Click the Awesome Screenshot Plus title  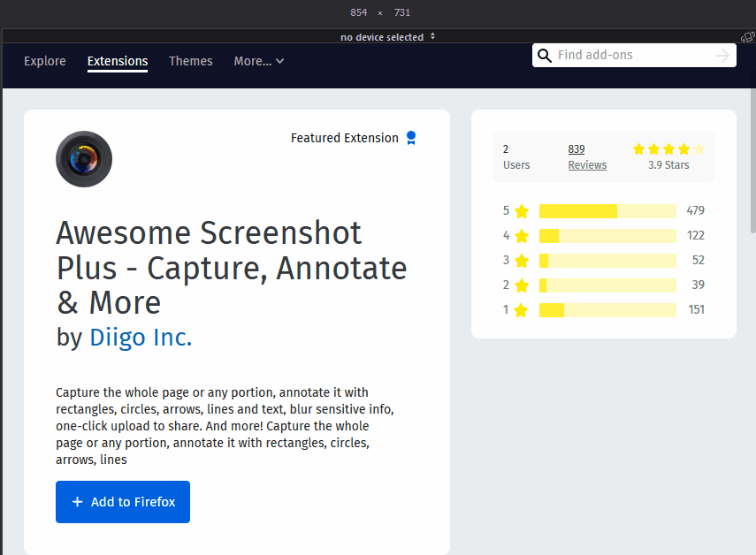[232, 268]
